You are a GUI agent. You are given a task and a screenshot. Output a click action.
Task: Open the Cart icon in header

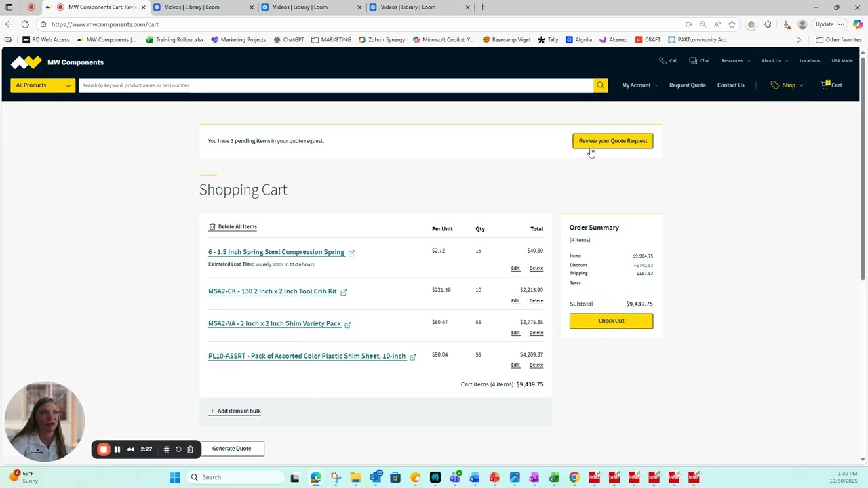(x=831, y=85)
